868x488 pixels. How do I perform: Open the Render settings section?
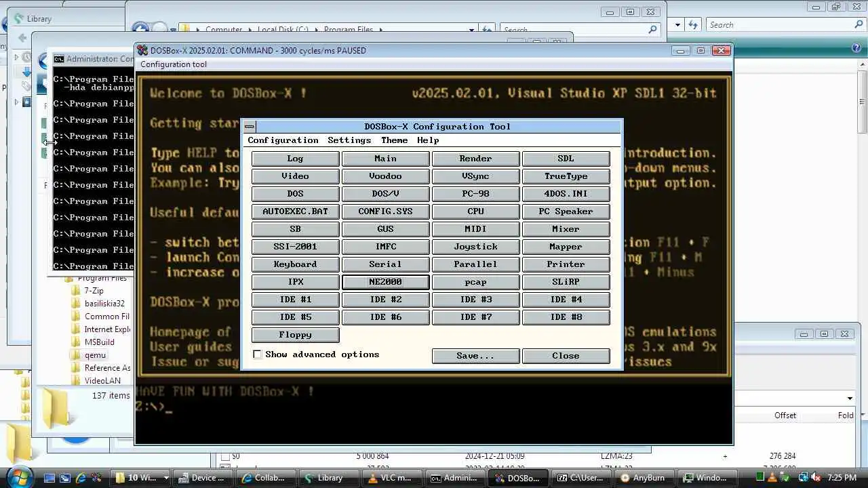475,159
